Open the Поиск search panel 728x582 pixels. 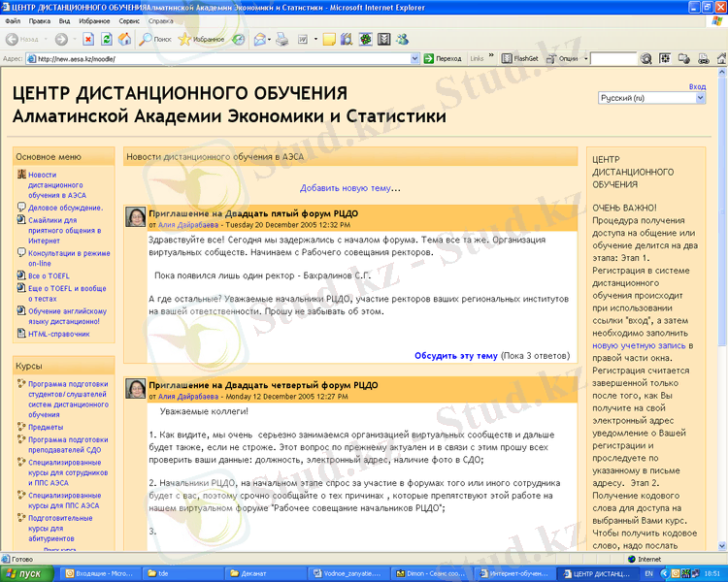click(x=155, y=40)
